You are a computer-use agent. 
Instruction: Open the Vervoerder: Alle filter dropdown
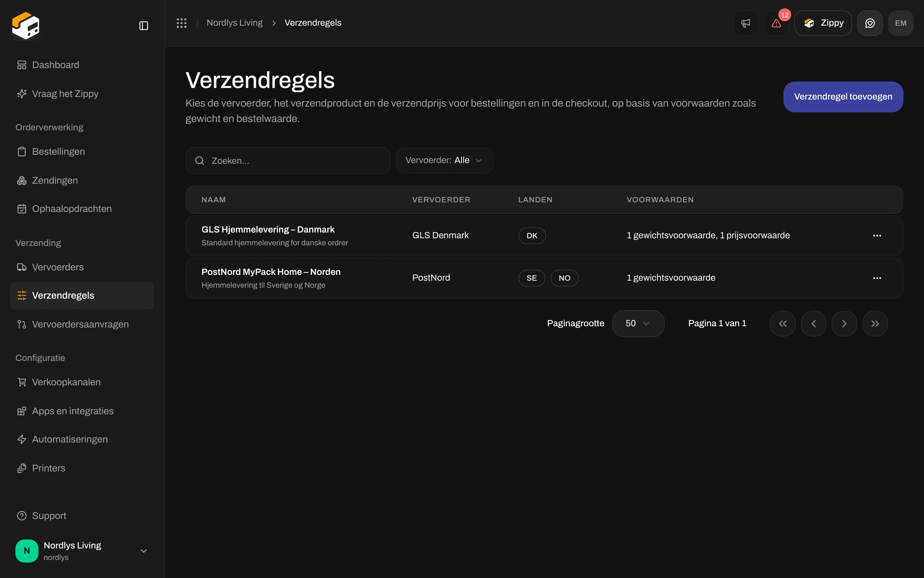coord(444,161)
